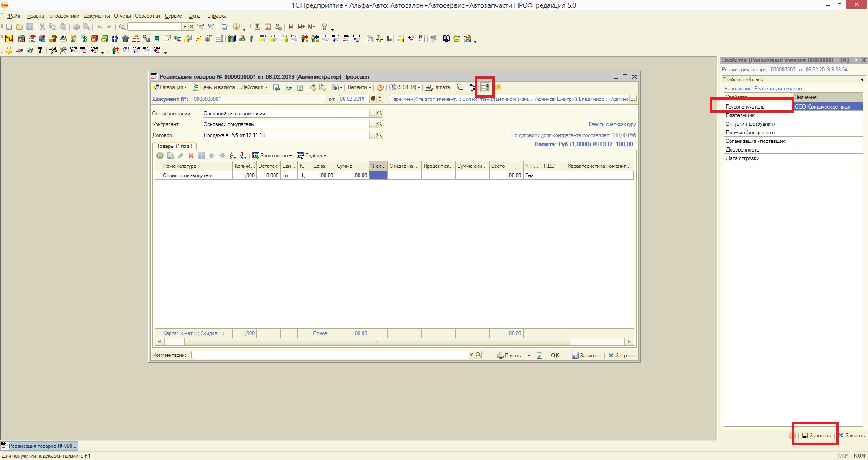This screenshot has height=460, width=868.
Task: Click the Комментарий input field
Action: pos(330,355)
